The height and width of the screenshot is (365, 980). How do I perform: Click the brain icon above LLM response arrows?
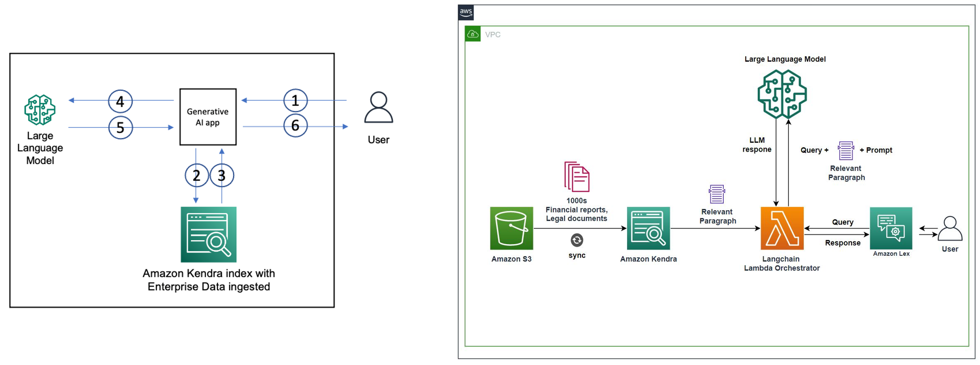pos(782,94)
